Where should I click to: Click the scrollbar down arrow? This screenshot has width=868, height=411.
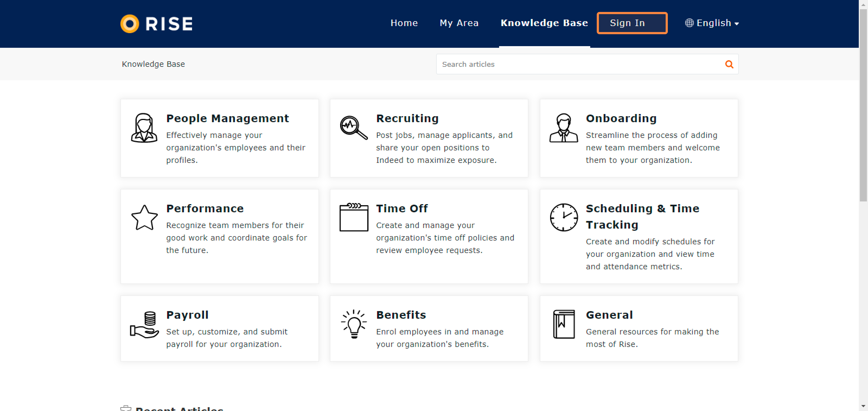coord(863,406)
